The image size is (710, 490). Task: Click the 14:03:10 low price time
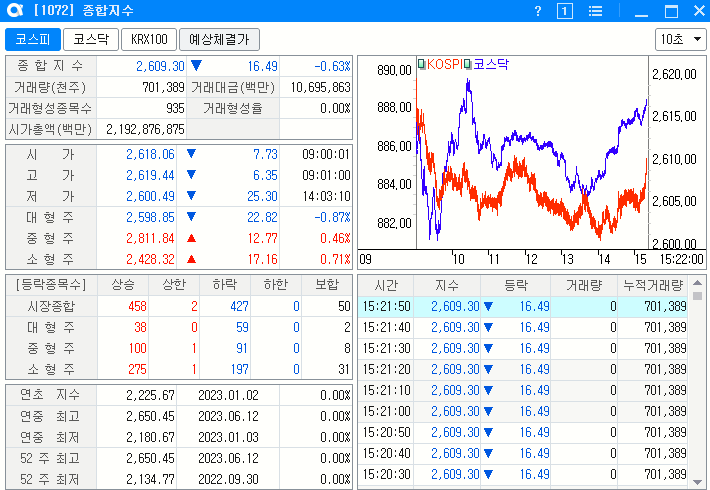pyautogui.click(x=326, y=197)
